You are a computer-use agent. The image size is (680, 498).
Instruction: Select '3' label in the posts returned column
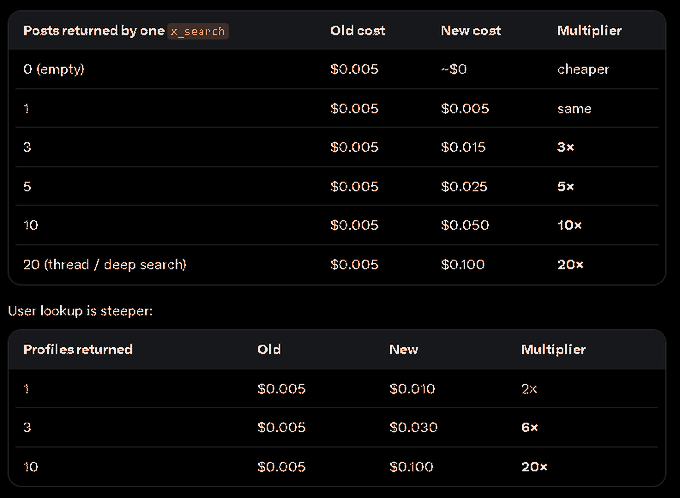27,147
